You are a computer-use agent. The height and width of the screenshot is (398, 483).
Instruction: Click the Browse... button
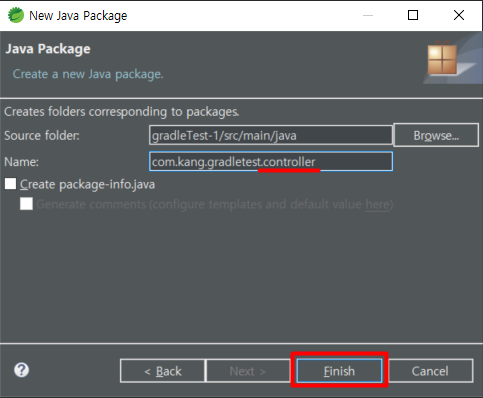pos(436,135)
